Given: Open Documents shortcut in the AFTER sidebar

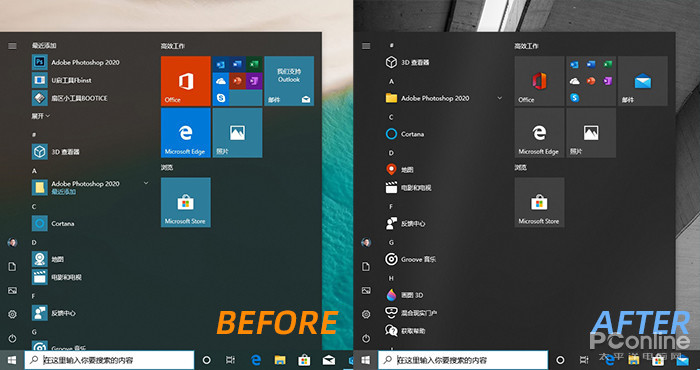Looking at the screenshot, I should tap(366, 266).
